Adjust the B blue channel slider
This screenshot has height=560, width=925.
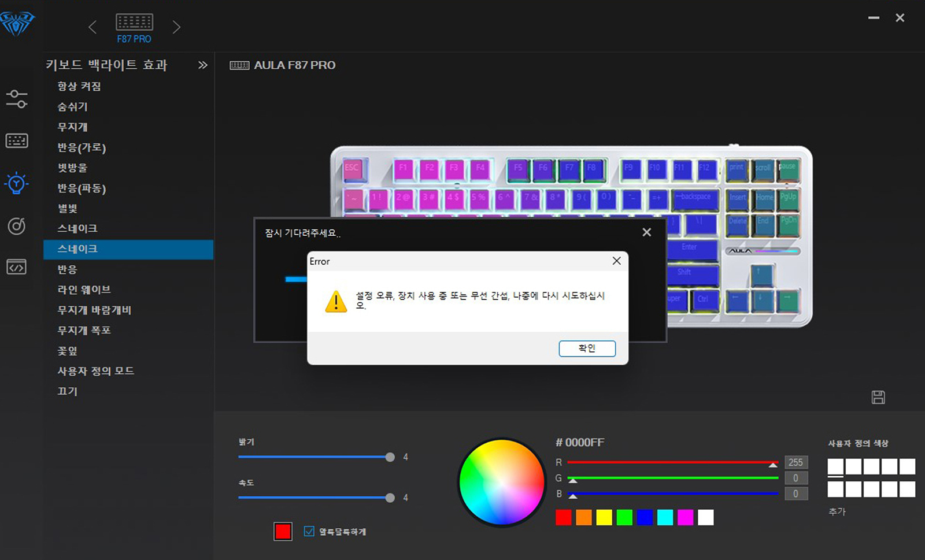pos(672,494)
